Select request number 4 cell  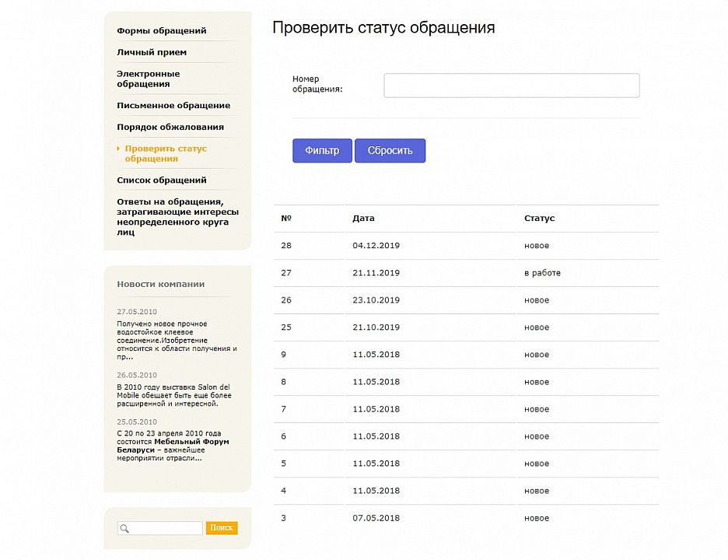(284, 491)
